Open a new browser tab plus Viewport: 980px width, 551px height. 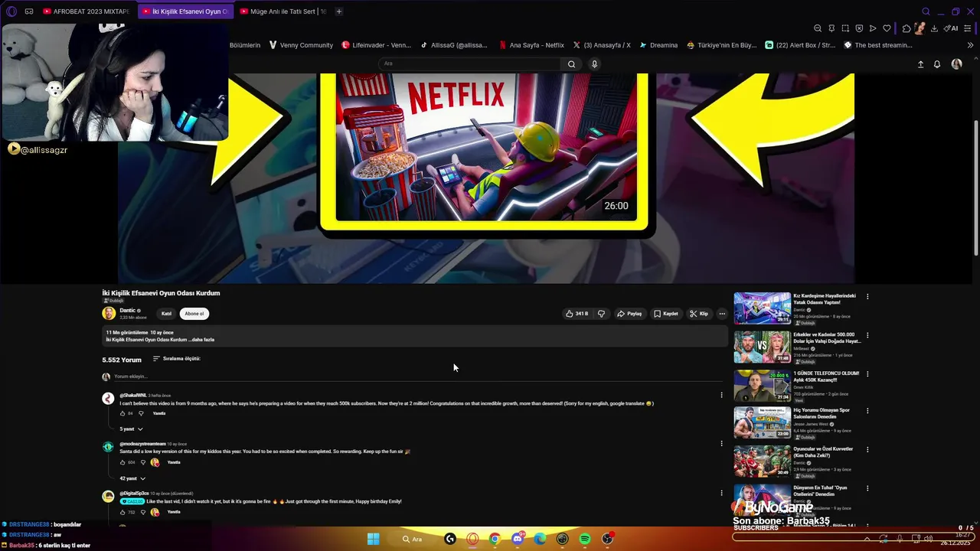(x=339, y=11)
